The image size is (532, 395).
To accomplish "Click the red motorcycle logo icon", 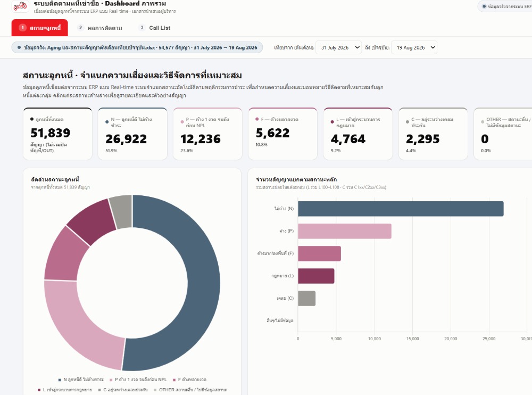I will click(20, 6).
